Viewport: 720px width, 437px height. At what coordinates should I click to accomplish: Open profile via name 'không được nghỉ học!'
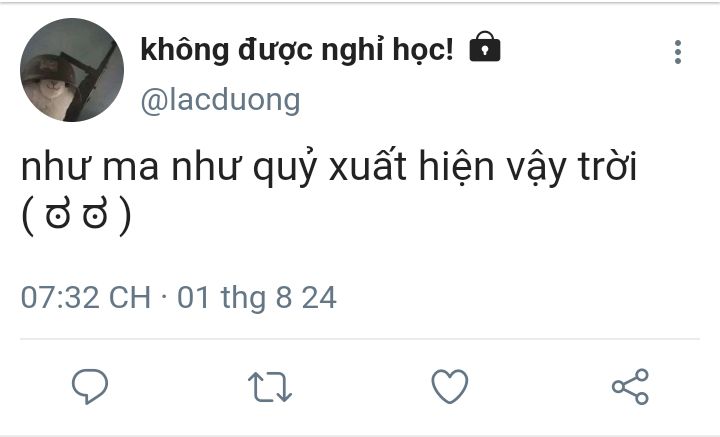297,50
